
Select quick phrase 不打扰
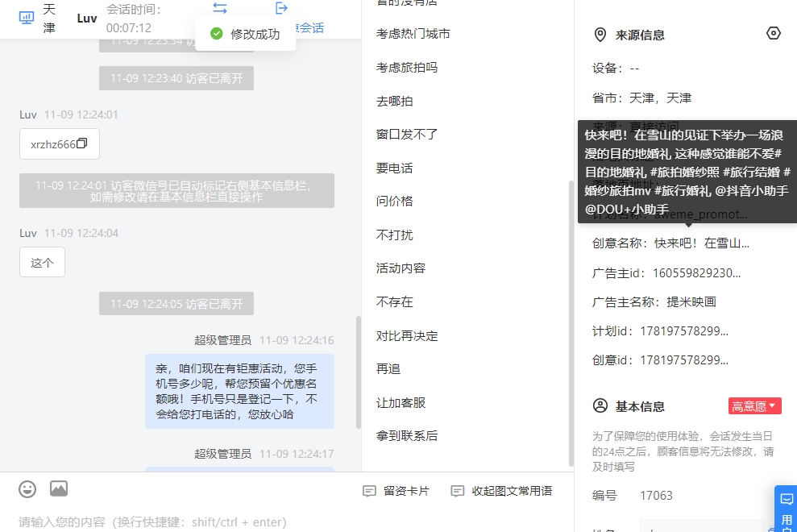tap(394, 235)
